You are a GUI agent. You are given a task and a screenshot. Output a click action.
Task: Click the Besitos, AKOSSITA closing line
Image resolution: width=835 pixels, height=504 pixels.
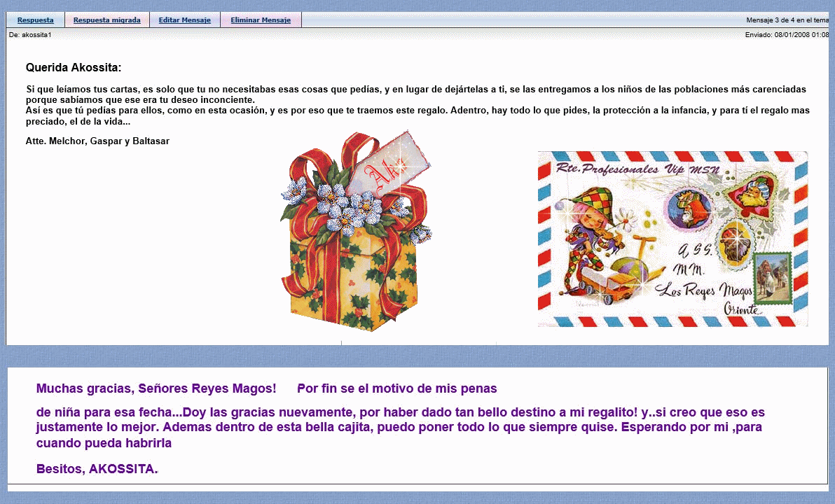(97, 469)
